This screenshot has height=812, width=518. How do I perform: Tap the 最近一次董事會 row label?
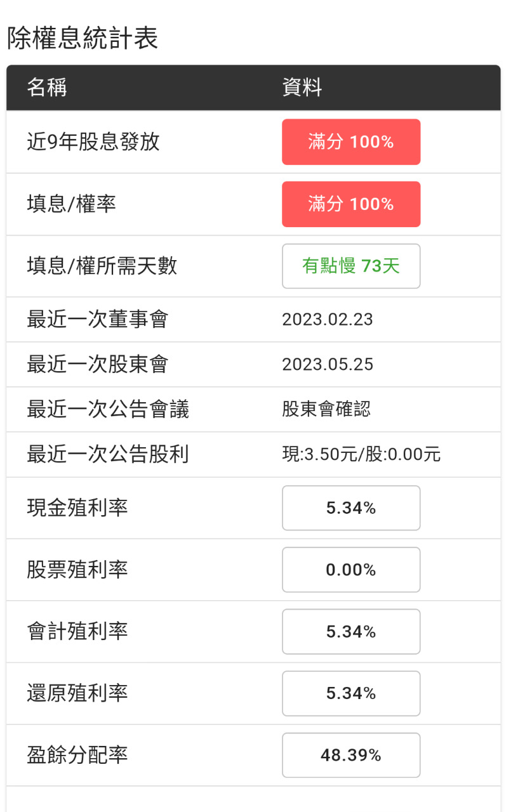(x=97, y=319)
